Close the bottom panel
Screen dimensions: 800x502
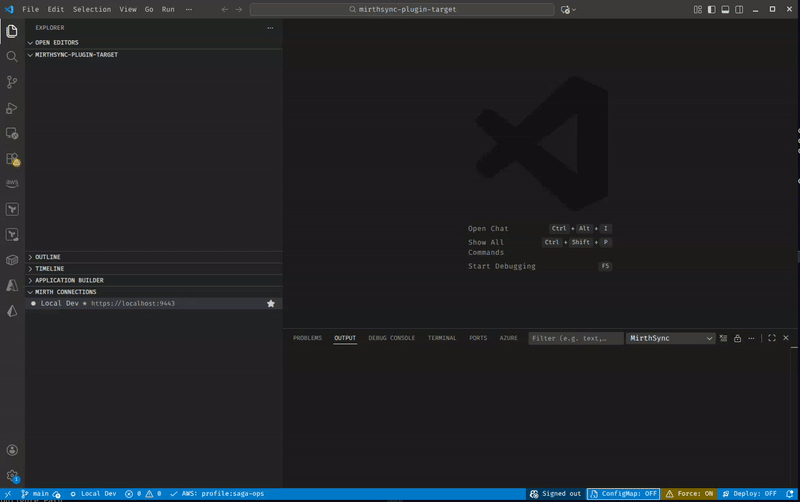pos(786,338)
